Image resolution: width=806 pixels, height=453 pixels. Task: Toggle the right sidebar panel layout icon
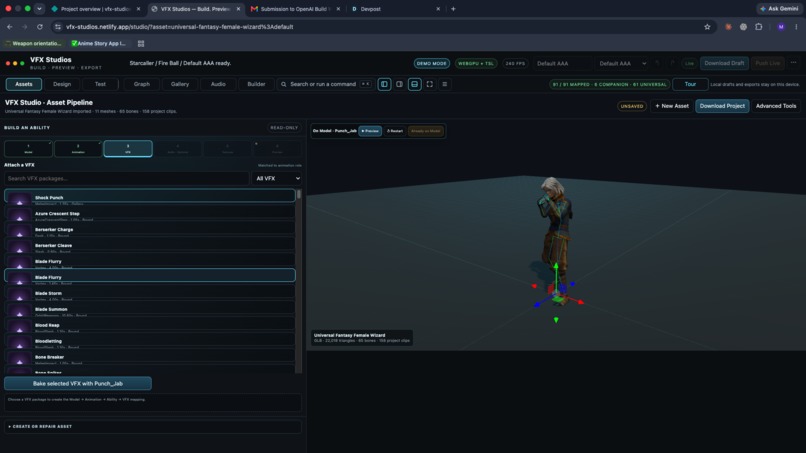click(399, 84)
